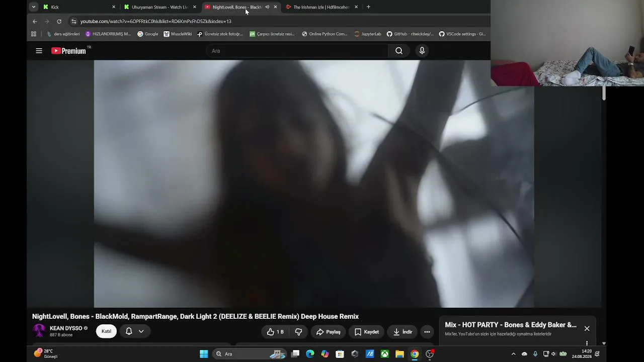Open the HIZLANDIRILMIŞ bookmark
Screen dimensions: 644x362
click(x=108, y=34)
